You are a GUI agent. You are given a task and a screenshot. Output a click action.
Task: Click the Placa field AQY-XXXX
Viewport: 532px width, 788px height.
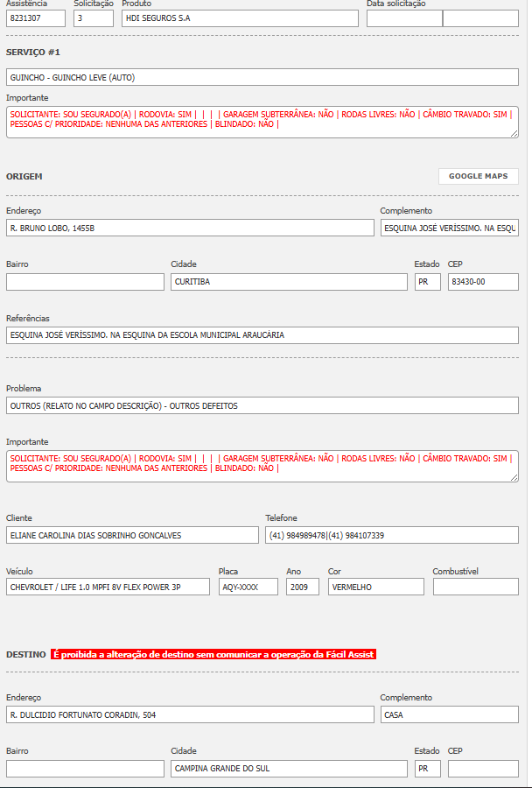[248, 587]
